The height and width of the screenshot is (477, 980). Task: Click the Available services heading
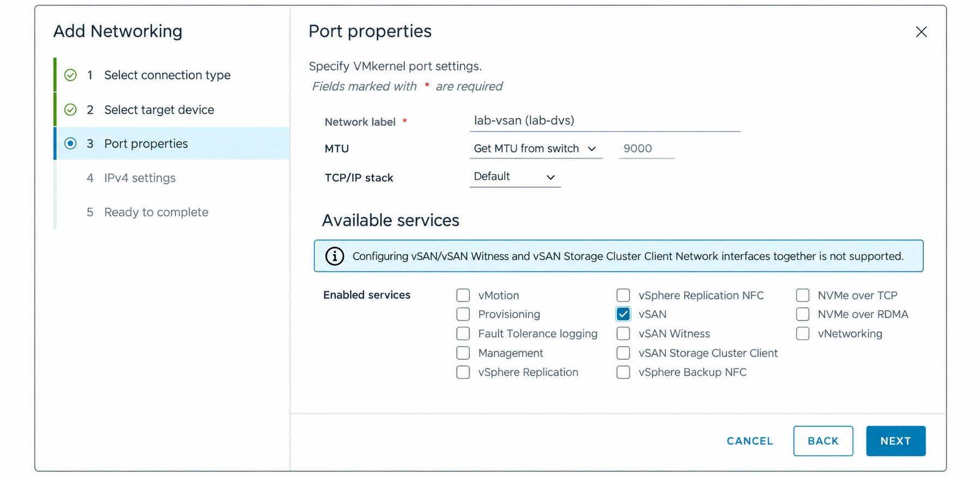(x=391, y=220)
